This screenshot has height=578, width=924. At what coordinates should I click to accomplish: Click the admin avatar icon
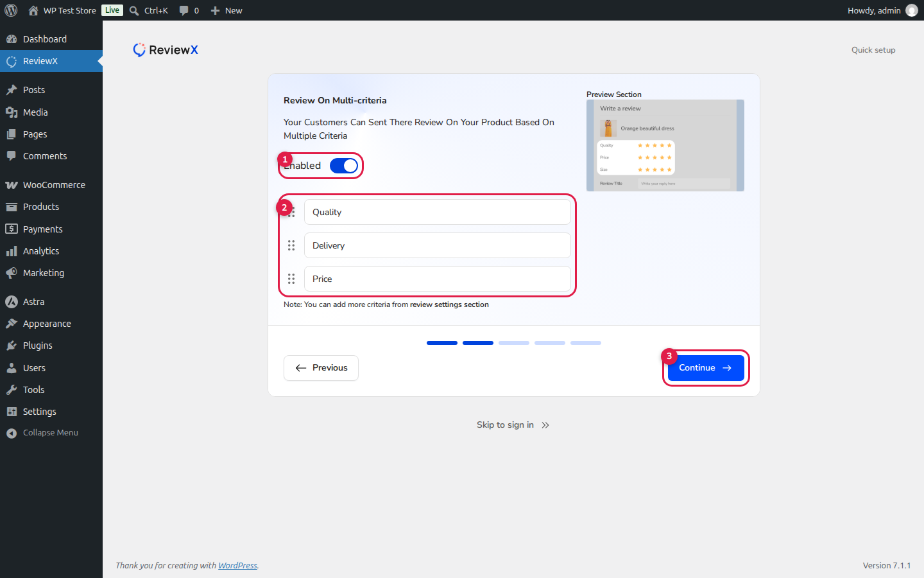tap(912, 10)
